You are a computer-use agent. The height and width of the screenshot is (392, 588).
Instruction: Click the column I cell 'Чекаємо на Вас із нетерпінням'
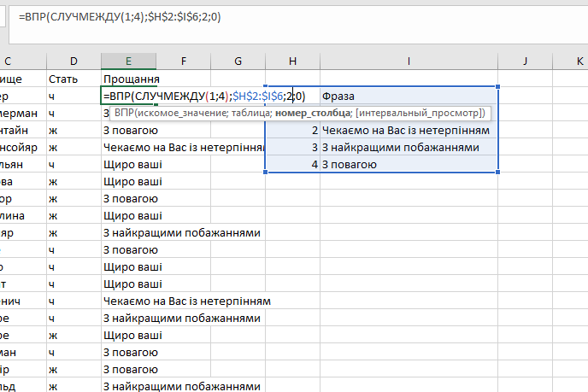pyautogui.click(x=409, y=130)
